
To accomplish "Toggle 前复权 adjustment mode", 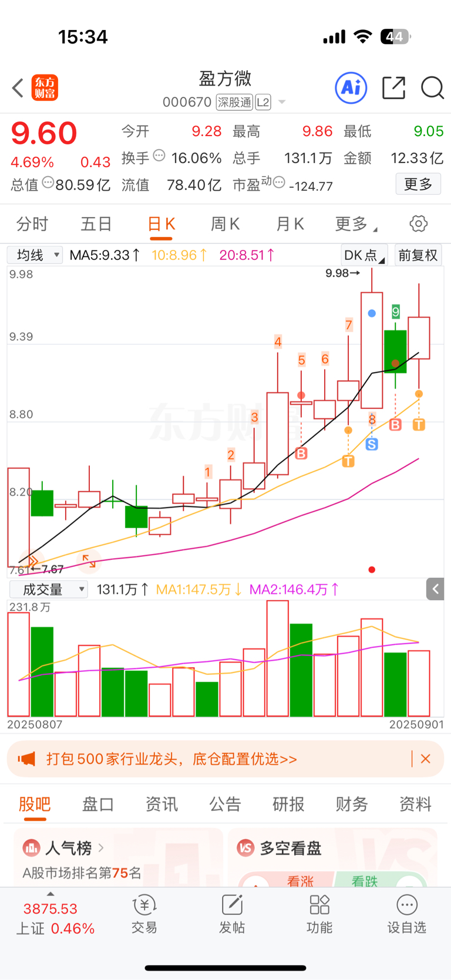I will click(x=418, y=255).
